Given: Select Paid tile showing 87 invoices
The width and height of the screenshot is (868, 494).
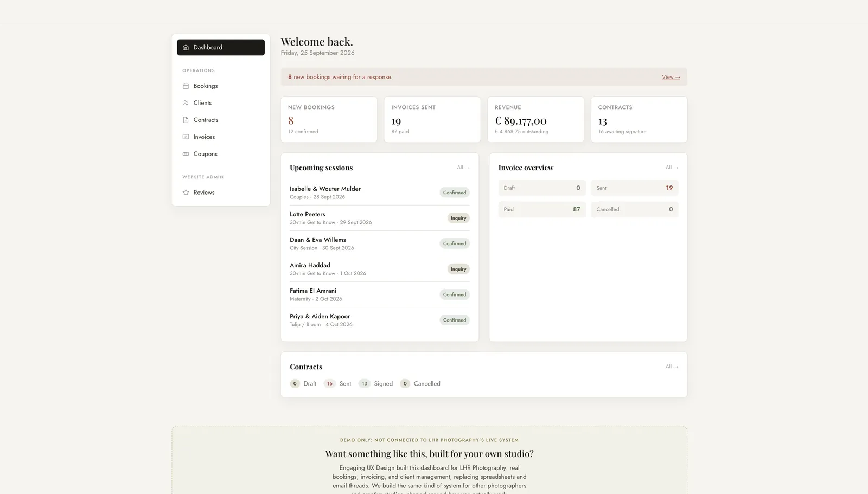Looking at the screenshot, I should point(542,209).
